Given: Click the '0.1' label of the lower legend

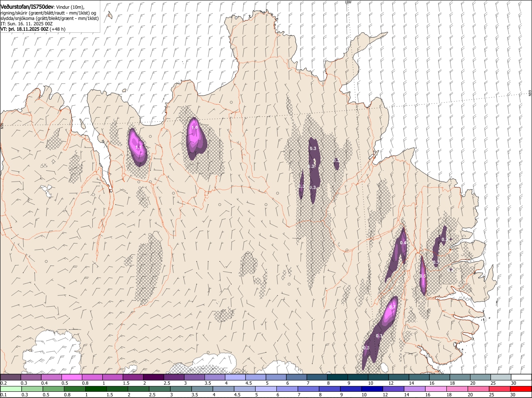Looking at the screenshot, I should (x=3, y=395).
